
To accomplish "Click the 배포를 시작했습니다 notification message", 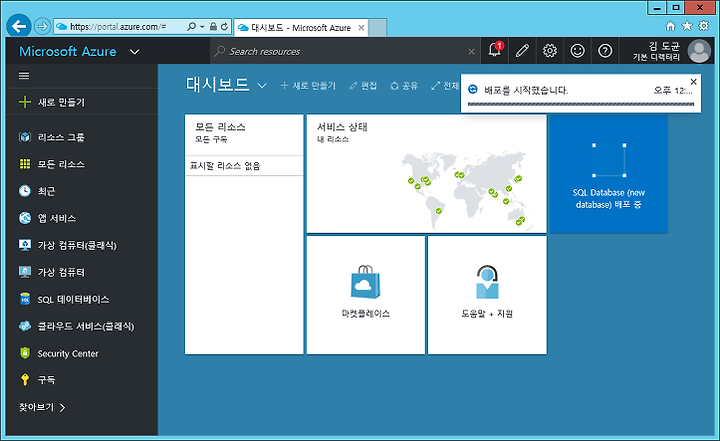I will pyautogui.click(x=526, y=90).
